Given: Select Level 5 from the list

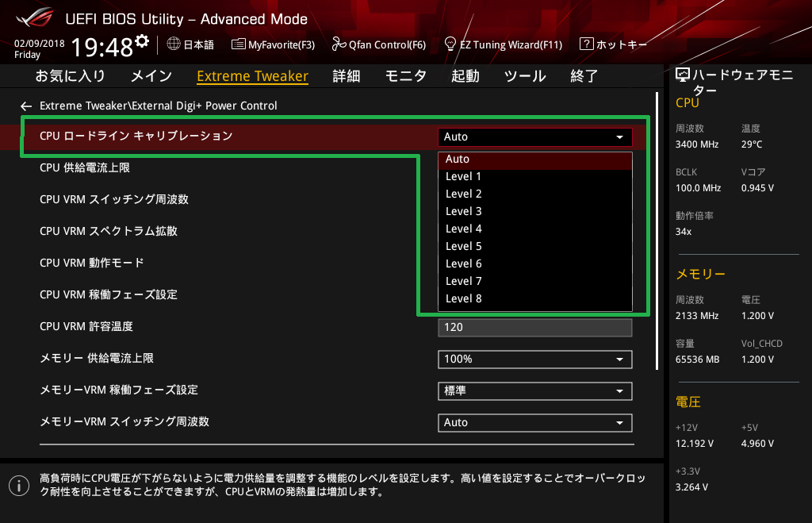Looking at the screenshot, I should 535,247.
